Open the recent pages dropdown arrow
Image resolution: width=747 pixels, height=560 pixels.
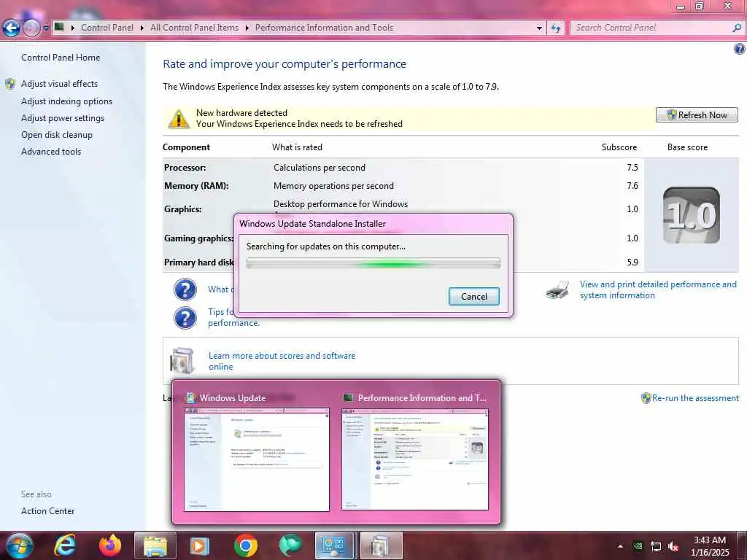click(x=46, y=28)
